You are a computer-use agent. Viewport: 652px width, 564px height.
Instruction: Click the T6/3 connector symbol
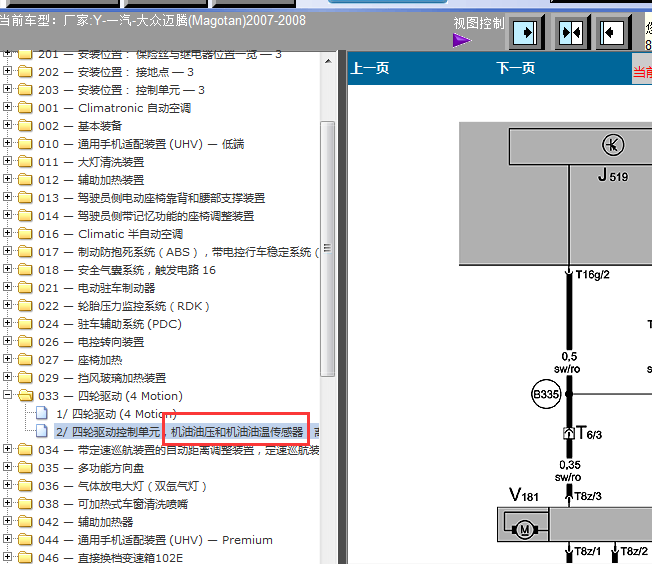568,433
